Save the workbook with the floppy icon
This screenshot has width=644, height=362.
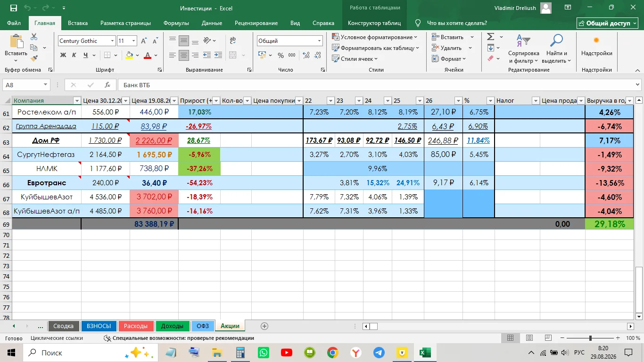pos(14,8)
